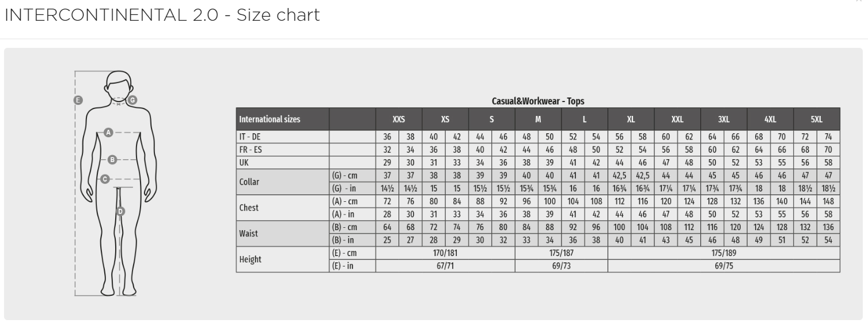Image resolution: width=868 pixels, height=327 pixels.
Task: Click the chest marker A on the figure
Action: click(x=108, y=133)
